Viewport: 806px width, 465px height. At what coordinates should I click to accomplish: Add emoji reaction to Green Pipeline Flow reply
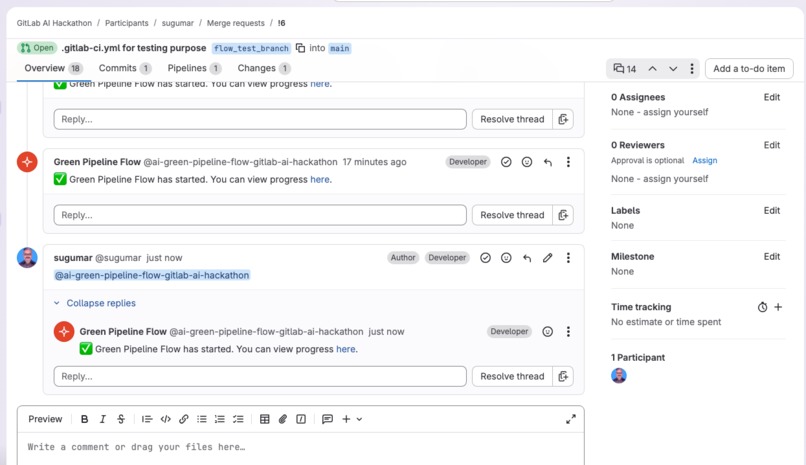point(547,331)
